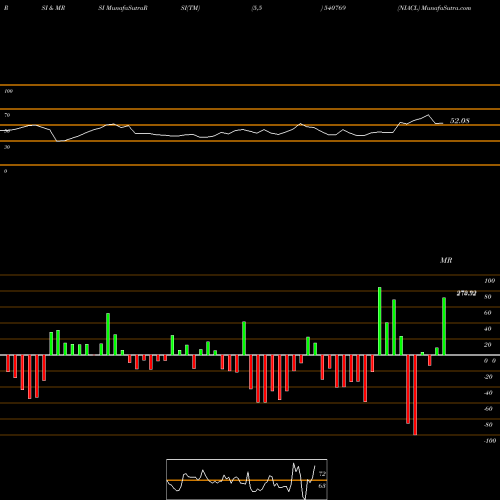Image resolution: width=500 pixels, height=500 pixels.
Task: Click the value 72 in the mini chart
Action: click(322, 474)
